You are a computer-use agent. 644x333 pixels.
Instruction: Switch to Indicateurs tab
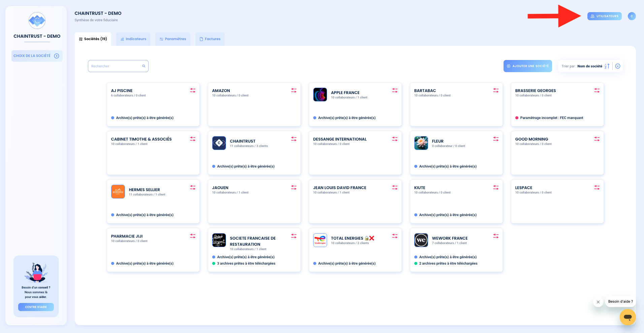133,39
